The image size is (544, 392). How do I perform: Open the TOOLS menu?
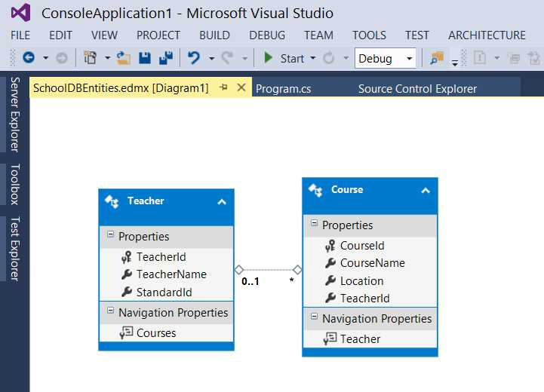pos(369,35)
